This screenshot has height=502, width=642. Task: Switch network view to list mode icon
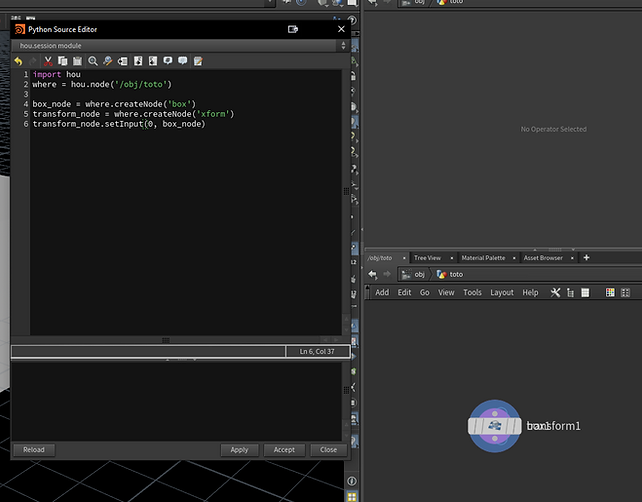[570, 292]
